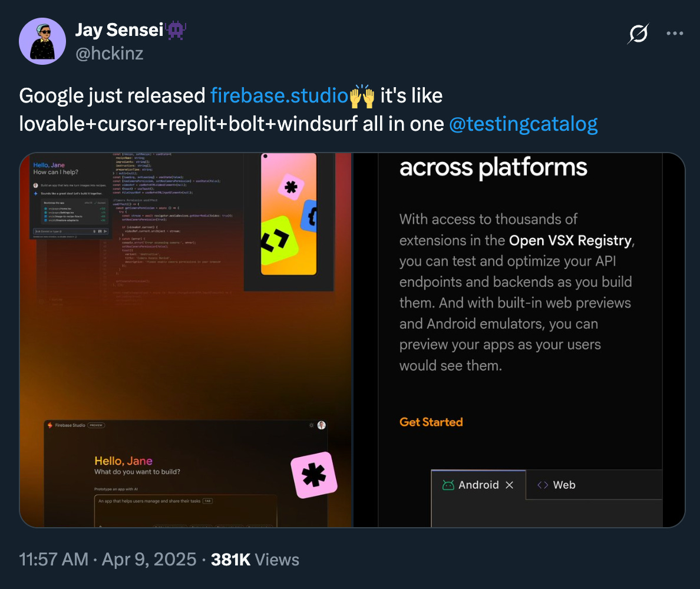Click the Open VSX Registry text
Viewport: 700px width, 589px height.
pyautogui.click(x=570, y=240)
